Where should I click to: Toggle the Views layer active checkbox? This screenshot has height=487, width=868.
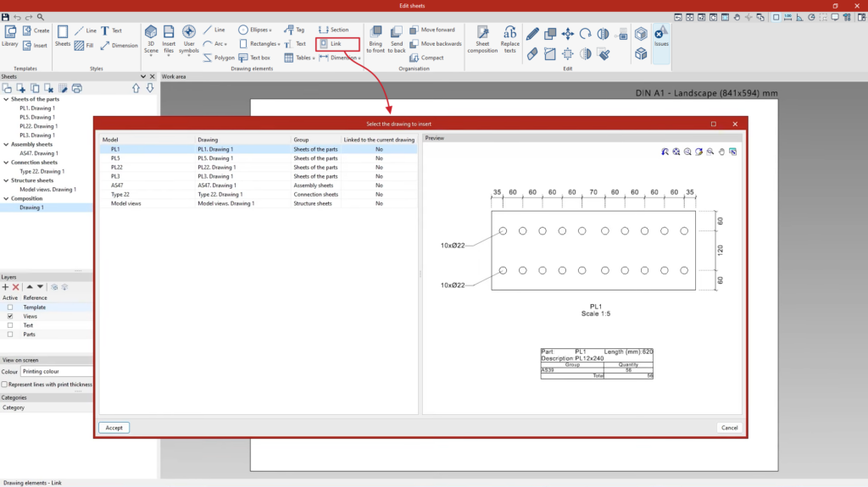10,316
